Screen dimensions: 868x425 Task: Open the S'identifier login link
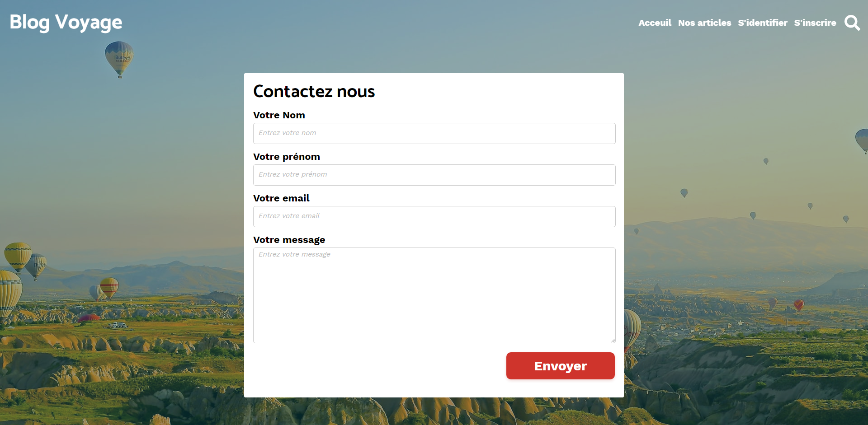(x=763, y=23)
